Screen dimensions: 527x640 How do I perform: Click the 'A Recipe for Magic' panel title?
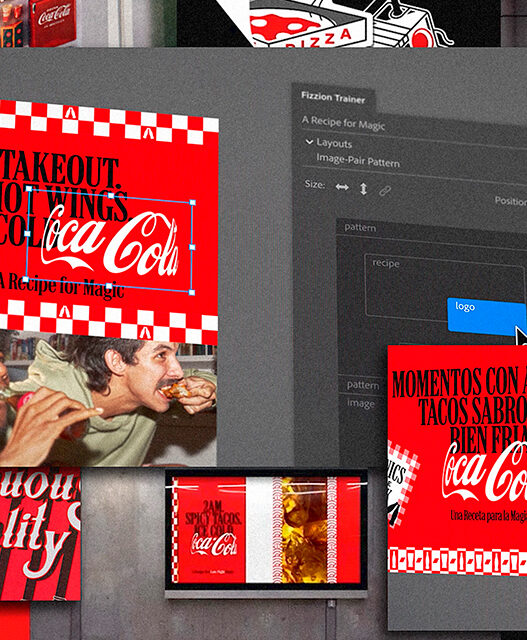coord(343,122)
